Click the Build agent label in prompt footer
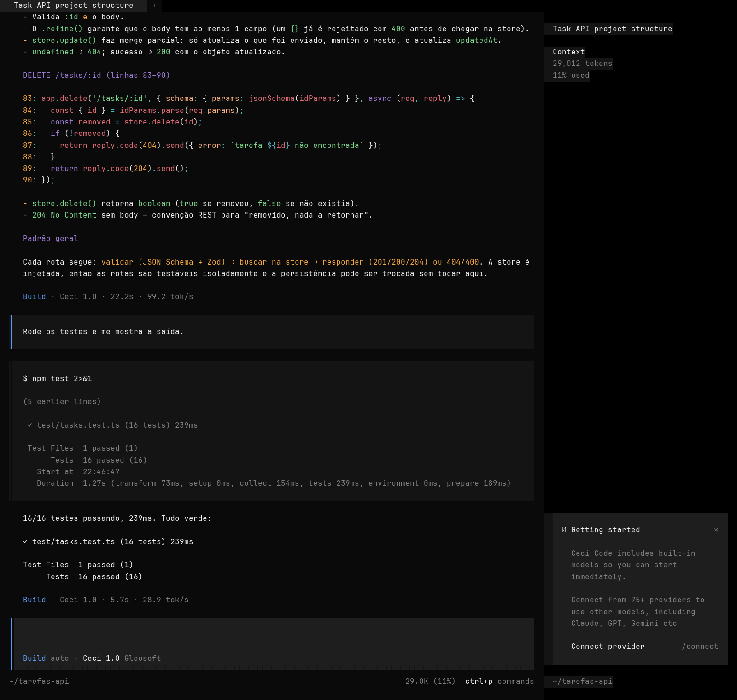 (35, 659)
